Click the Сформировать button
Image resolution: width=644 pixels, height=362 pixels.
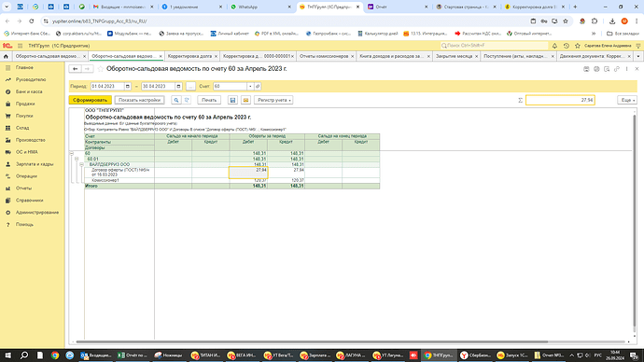(90, 100)
